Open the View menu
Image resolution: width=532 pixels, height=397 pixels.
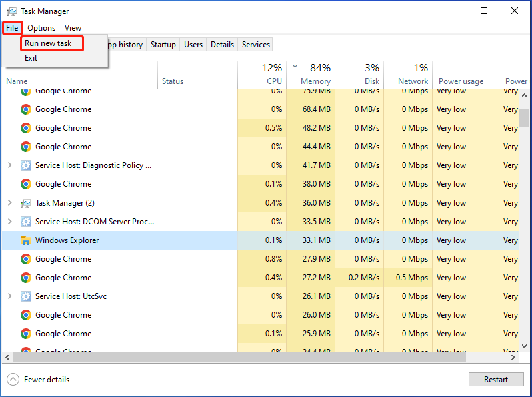click(x=73, y=28)
